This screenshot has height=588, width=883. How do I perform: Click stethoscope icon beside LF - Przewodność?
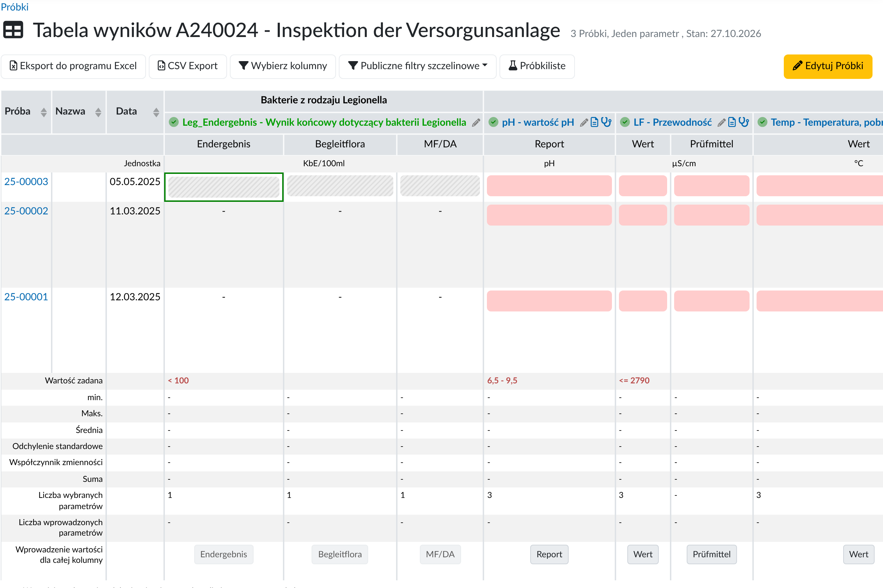coord(744,122)
